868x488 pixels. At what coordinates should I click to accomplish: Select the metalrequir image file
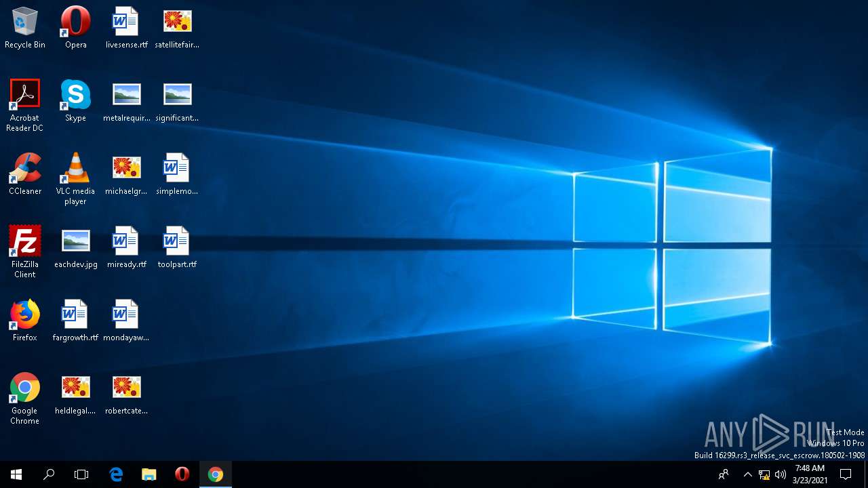pyautogui.click(x=126, y=101)
